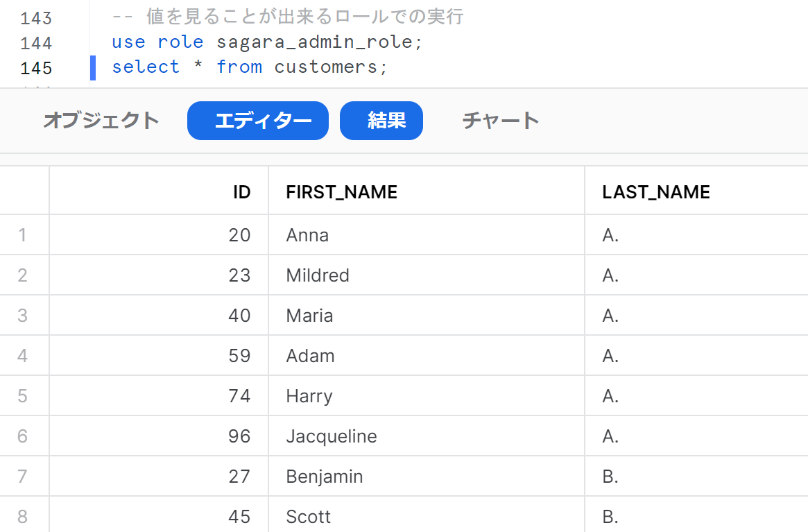Image resolution: width=808 pixels, height=532 pixels.
Task: Select row number 3 in results
Action: coord(24,316)
